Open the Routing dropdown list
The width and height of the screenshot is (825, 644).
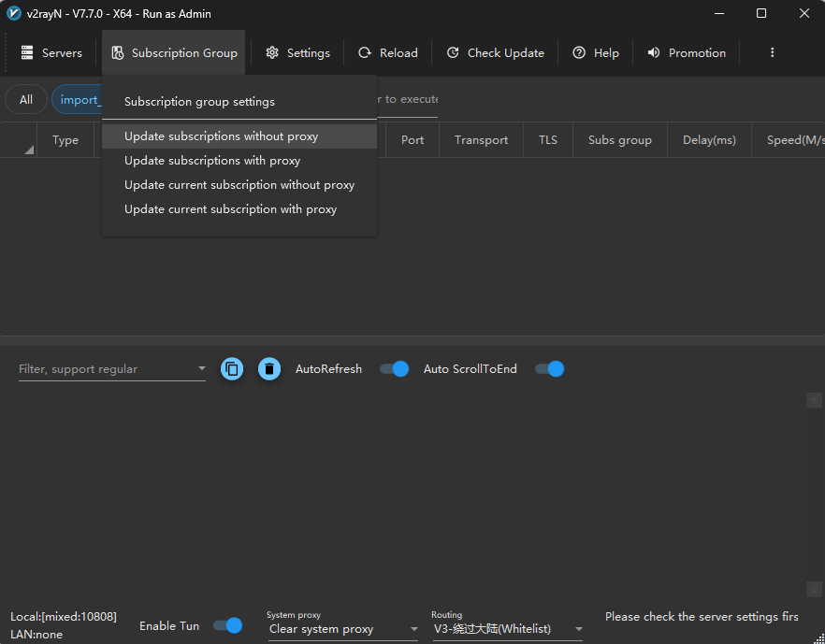click(x=578, y=630)
